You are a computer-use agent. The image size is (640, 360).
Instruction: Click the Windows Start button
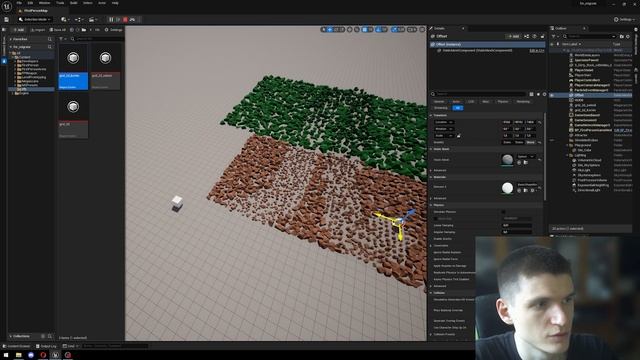[6, 355]
